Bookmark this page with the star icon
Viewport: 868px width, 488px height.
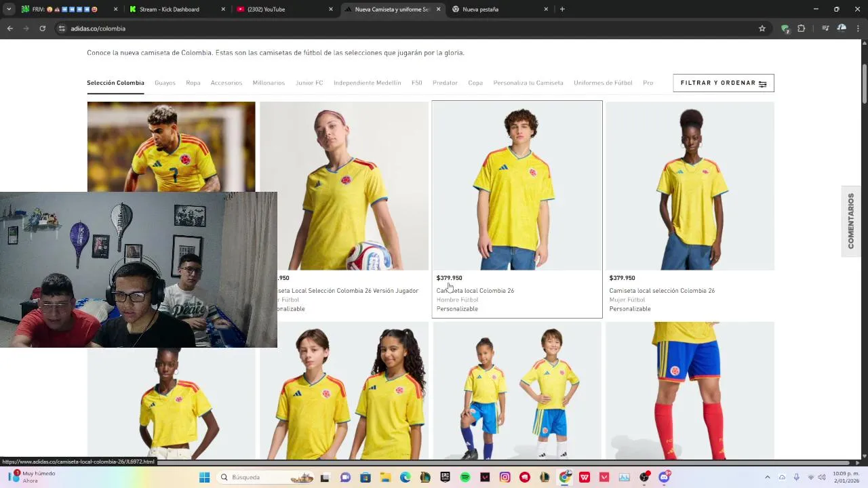coord(762,28)
